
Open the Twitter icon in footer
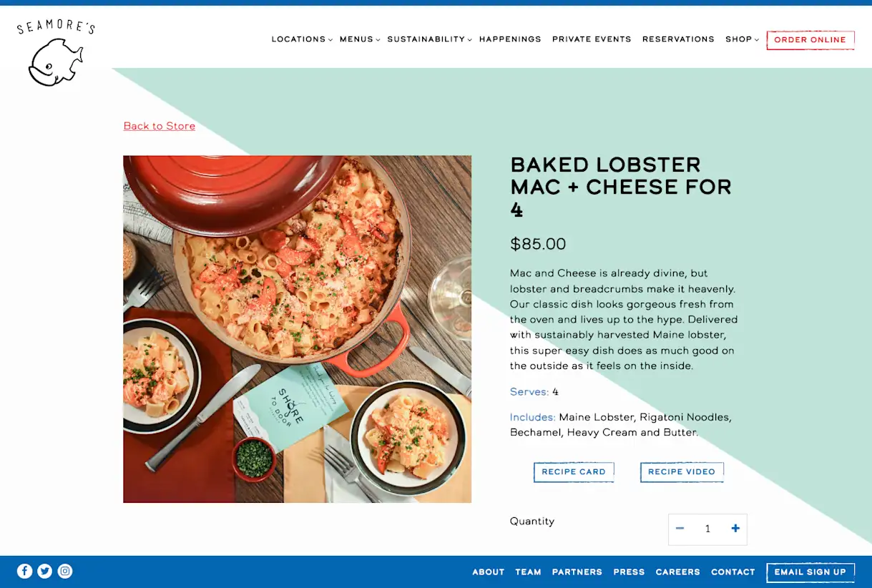45,571
